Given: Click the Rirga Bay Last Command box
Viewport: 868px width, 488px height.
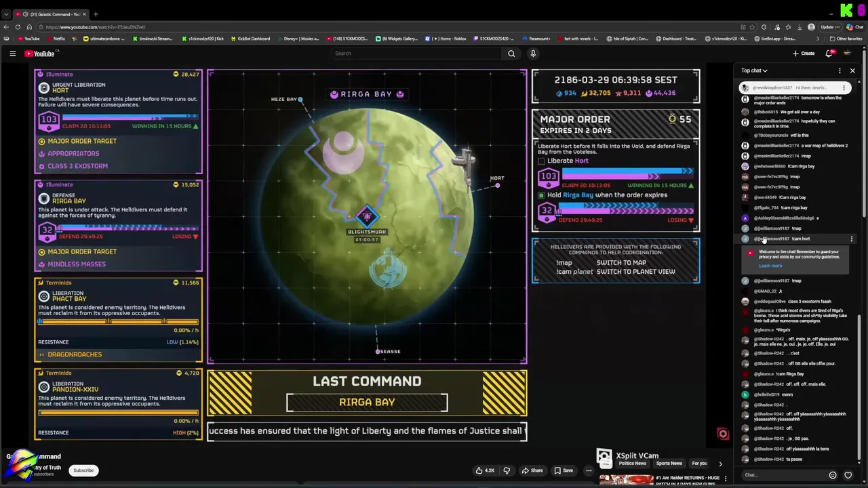Looking at the screenshot, I should pos(367,403).
